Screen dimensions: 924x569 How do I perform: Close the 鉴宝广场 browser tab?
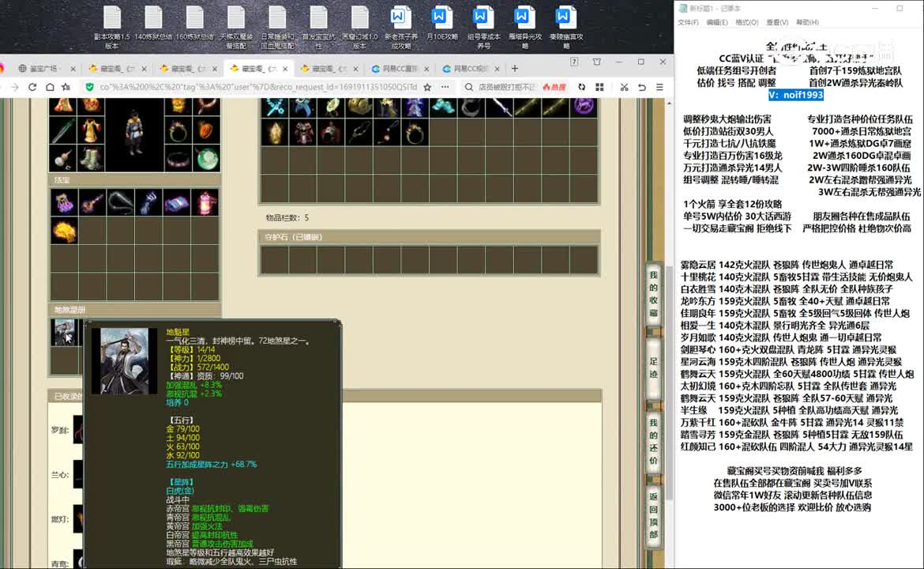tap(73, 69)
